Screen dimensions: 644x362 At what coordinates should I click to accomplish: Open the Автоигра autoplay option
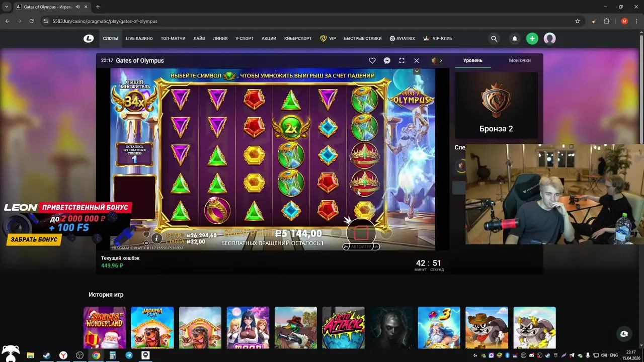click(361, 247)
